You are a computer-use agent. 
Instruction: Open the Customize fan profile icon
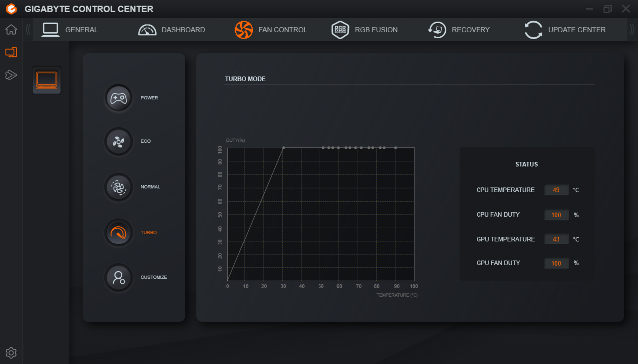tap(118, 277)
